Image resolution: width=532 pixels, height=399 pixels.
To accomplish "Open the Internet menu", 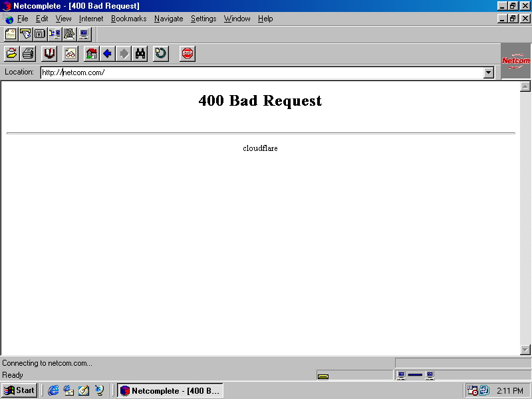I will 91,19.
